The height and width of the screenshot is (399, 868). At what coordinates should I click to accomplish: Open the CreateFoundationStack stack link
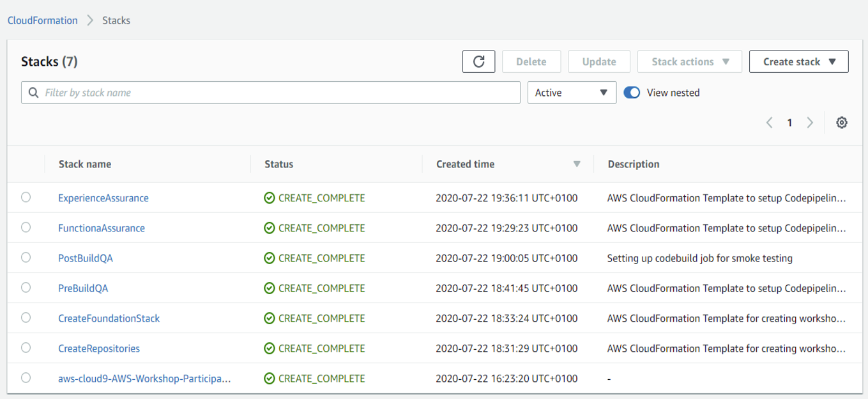click(109, 318)
